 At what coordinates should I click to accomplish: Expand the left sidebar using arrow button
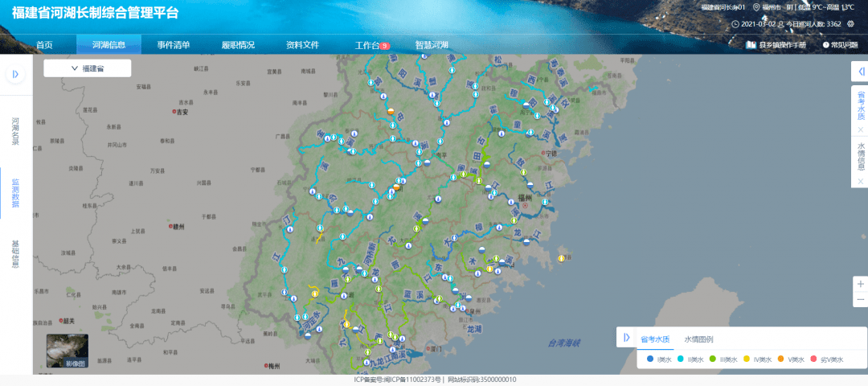15,74
